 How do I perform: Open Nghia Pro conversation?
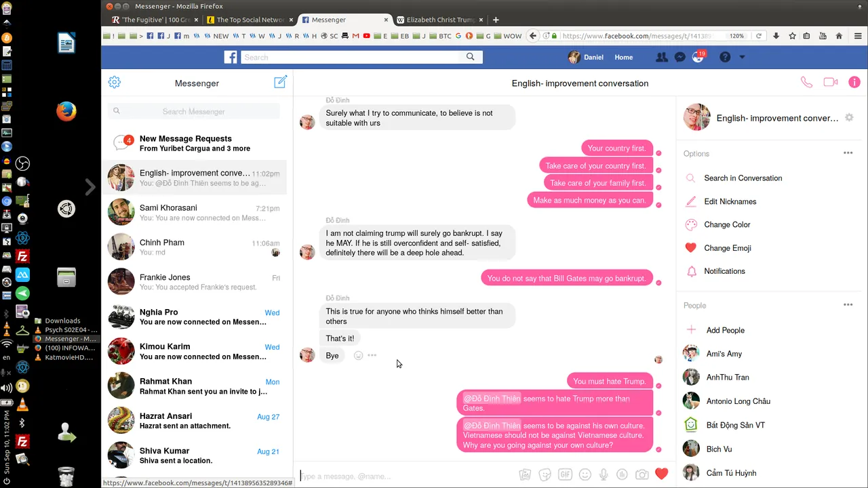(x=194, y=317)
